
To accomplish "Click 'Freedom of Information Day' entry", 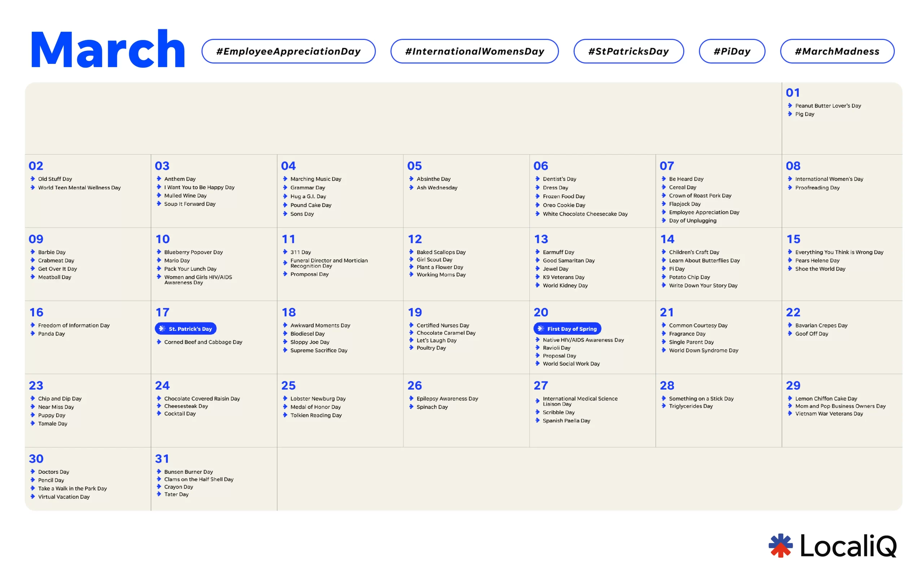I will (x=74, y=325).
